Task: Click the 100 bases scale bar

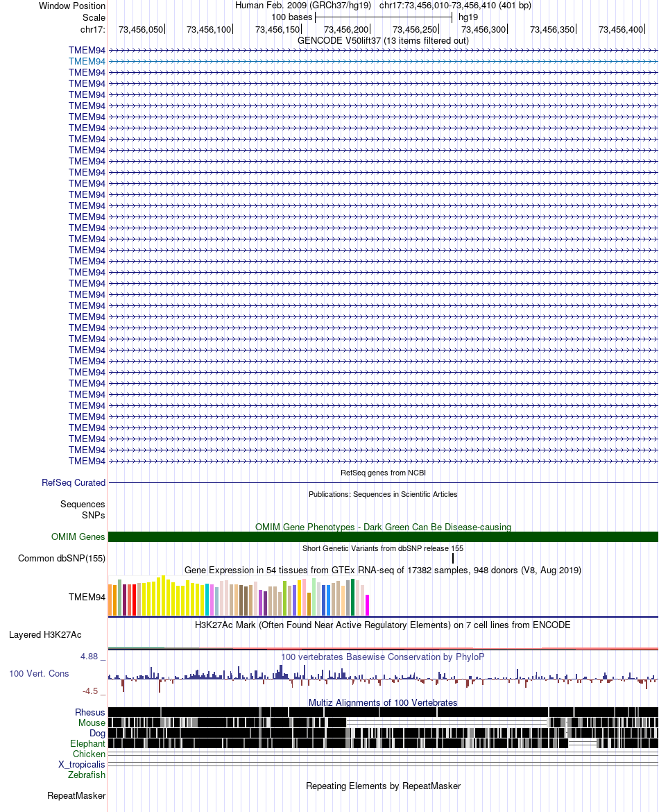Action: (384, 17)
